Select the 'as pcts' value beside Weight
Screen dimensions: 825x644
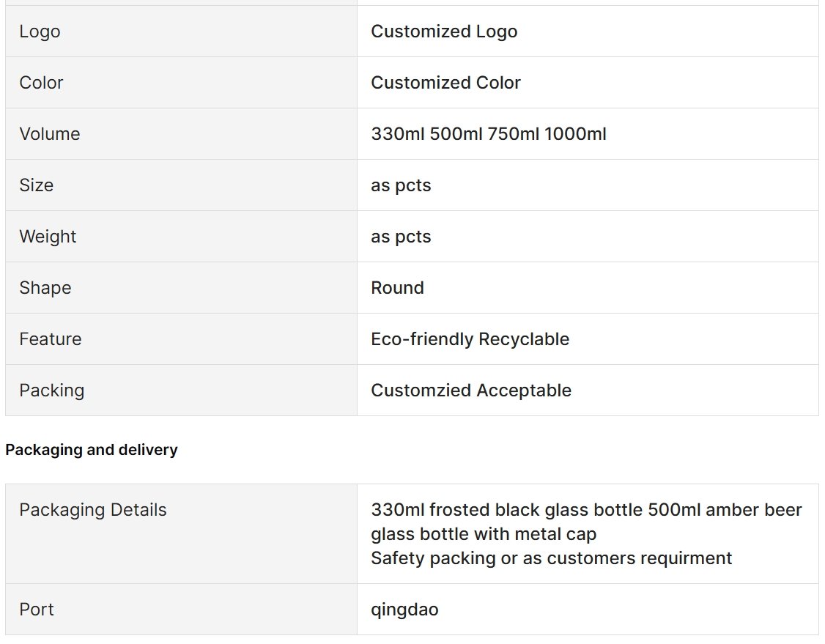pos(401,237)
